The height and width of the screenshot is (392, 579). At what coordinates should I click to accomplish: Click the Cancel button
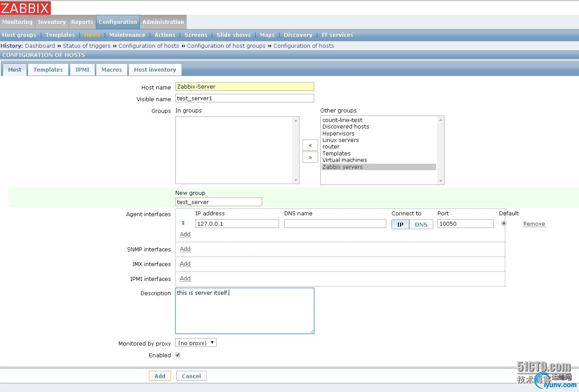(x=191, y=376)
